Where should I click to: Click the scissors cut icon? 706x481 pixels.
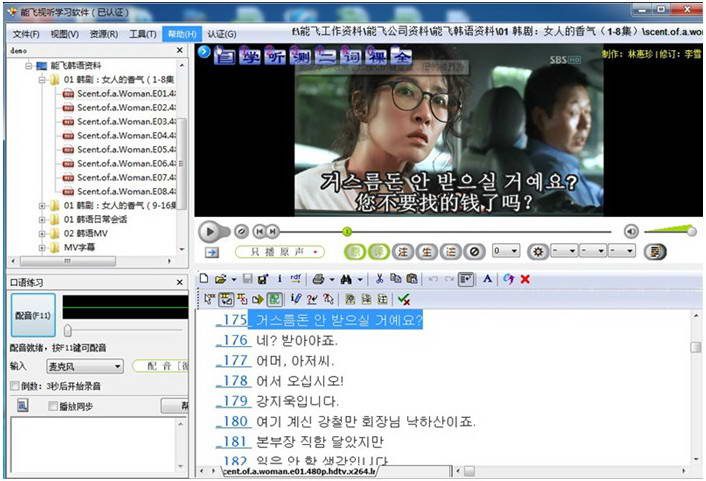point(379,278)
